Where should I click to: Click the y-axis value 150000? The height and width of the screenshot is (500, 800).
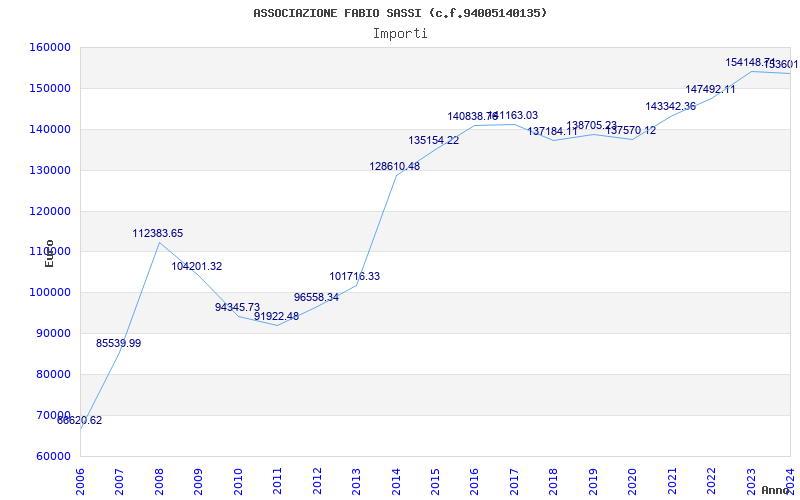(52, 88)
